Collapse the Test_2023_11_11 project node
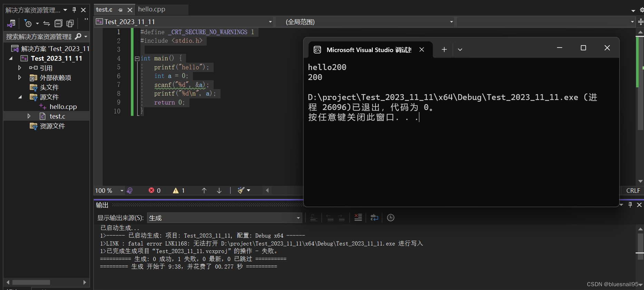644x290 pixels. pos(11,58)
